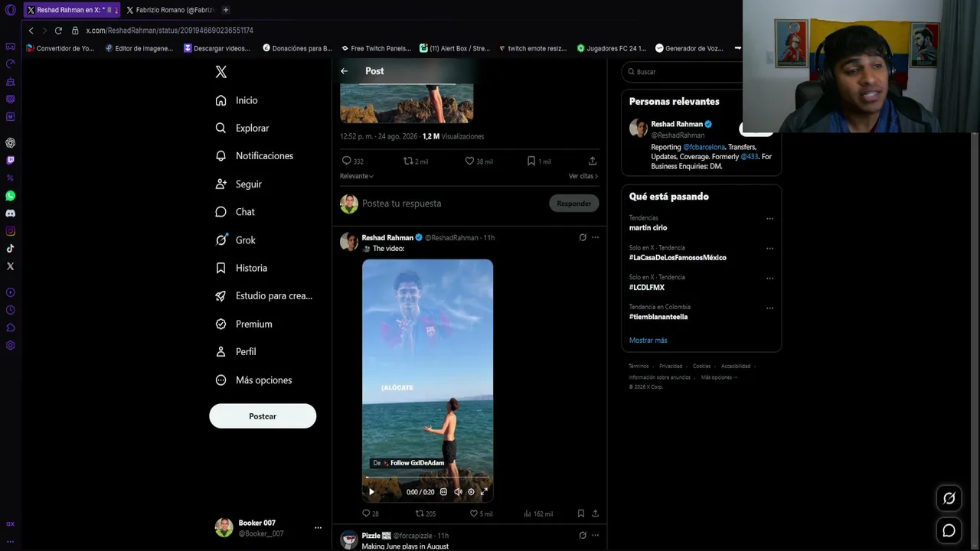Go to Inicio in the sidebar

pos(237,100)
